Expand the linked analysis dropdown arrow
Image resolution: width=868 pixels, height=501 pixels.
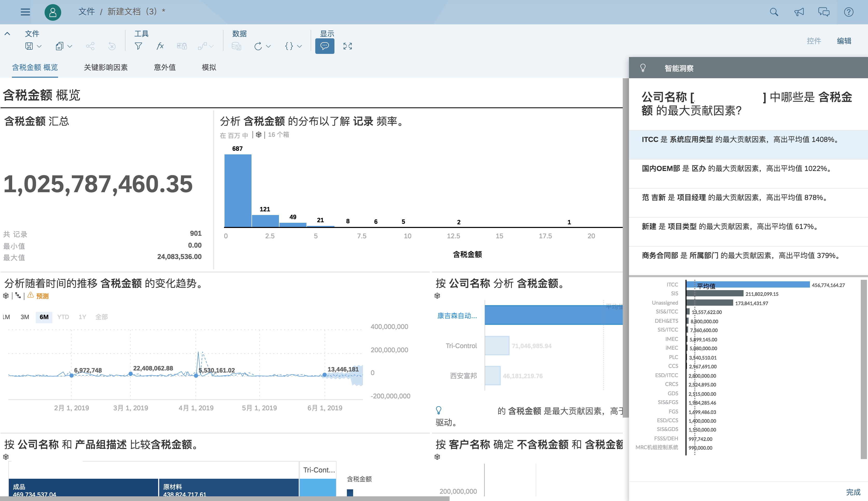pos(211,46)
